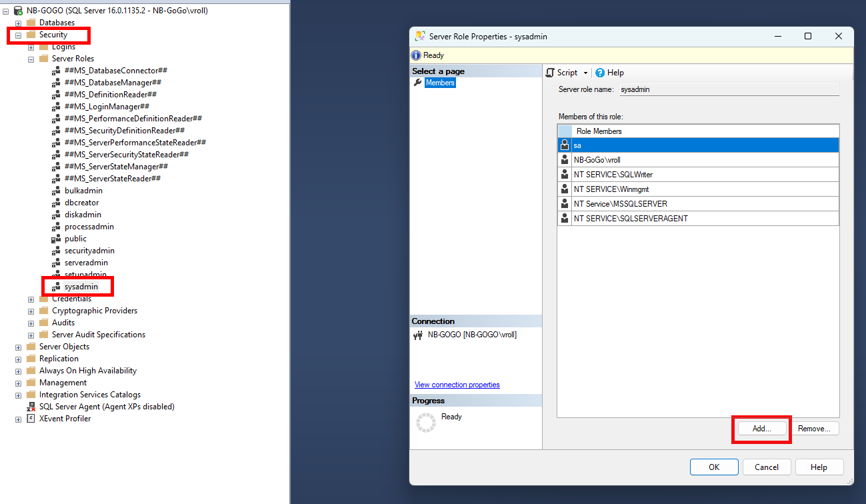Click the Script toolbar icon

point(551,73)
